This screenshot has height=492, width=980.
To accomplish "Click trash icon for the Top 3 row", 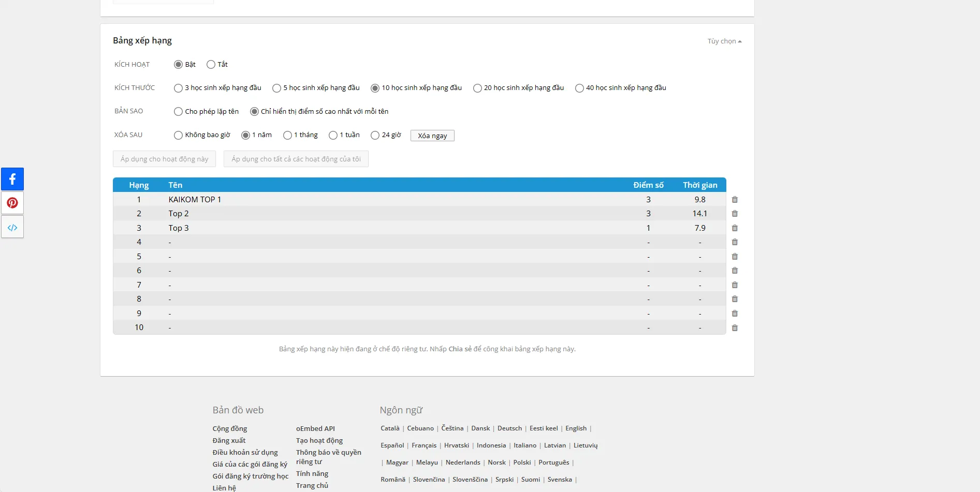I will [735, 228].
